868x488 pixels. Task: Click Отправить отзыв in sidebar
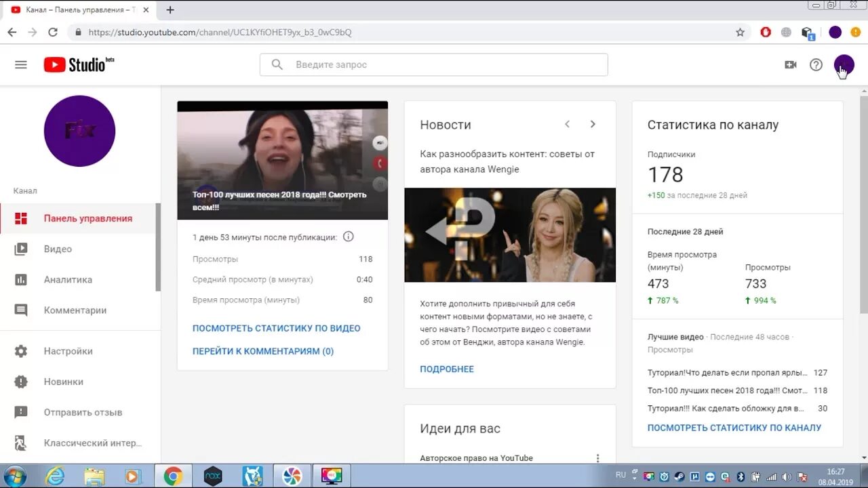78,412
